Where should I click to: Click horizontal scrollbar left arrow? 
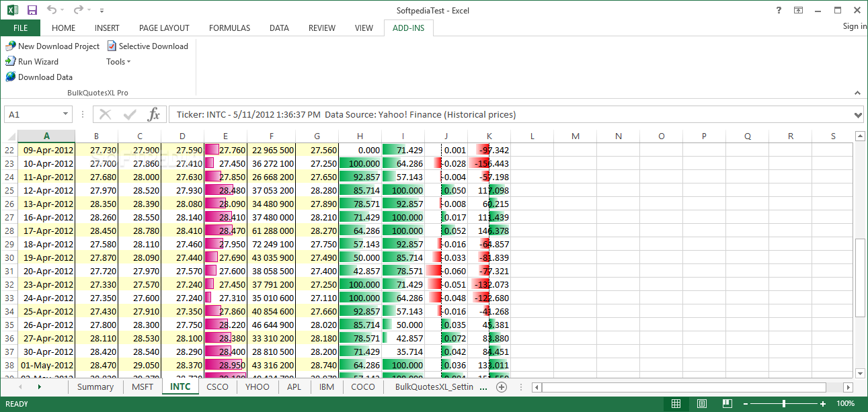537,387
